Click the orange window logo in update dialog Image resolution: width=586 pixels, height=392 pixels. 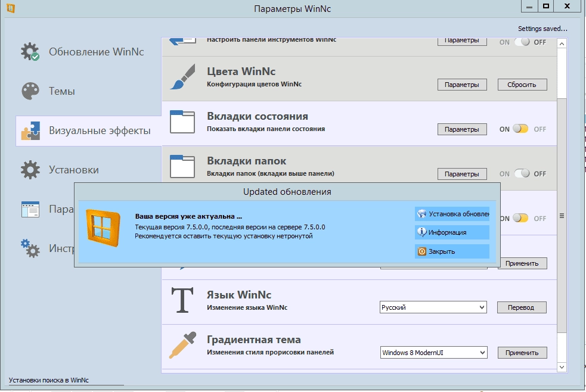click(x=103, y=228)
